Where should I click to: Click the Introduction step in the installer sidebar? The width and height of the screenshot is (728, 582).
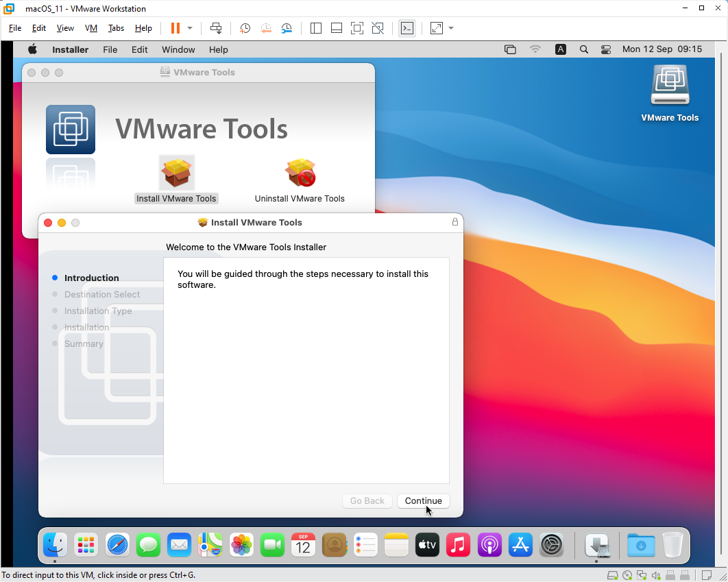click(x=91, y=278)
